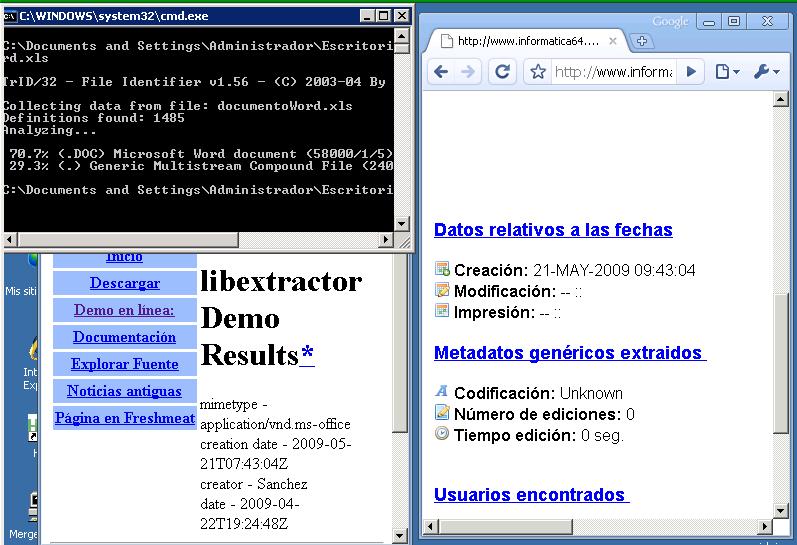Click the Codificación letter icon

442,391
